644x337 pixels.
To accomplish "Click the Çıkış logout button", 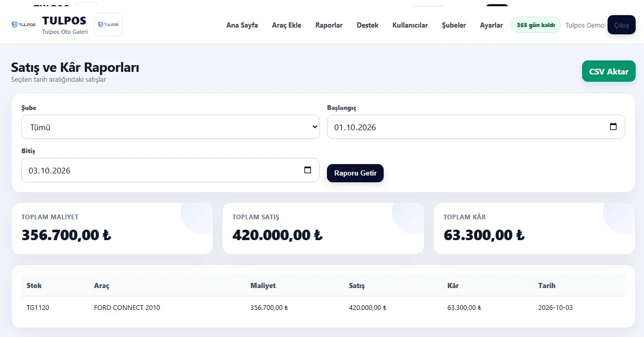I will (622, 25).
